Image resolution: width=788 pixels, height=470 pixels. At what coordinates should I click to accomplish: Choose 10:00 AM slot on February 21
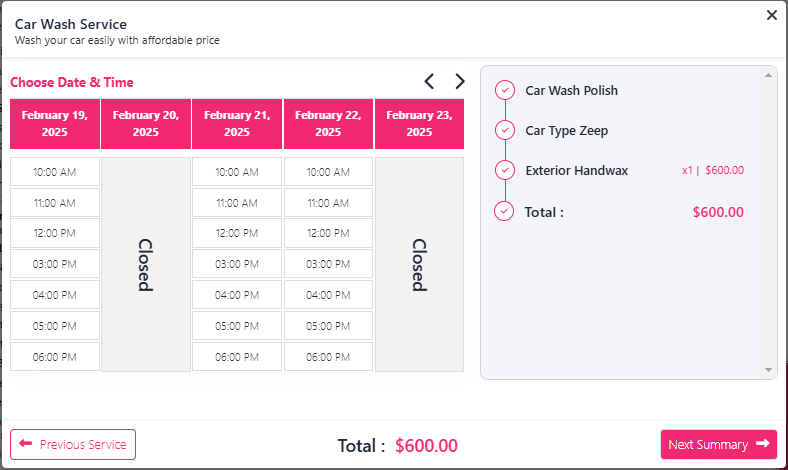[237, 172]
